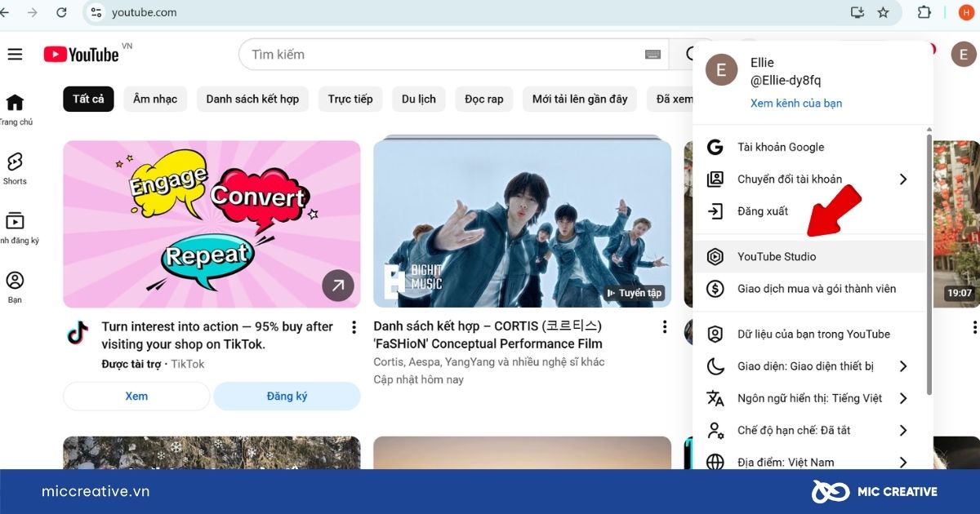This screenshot has height=514, width=980.
Task: Click the Đăng xuất sign-out icon
Action: [715, 211]
